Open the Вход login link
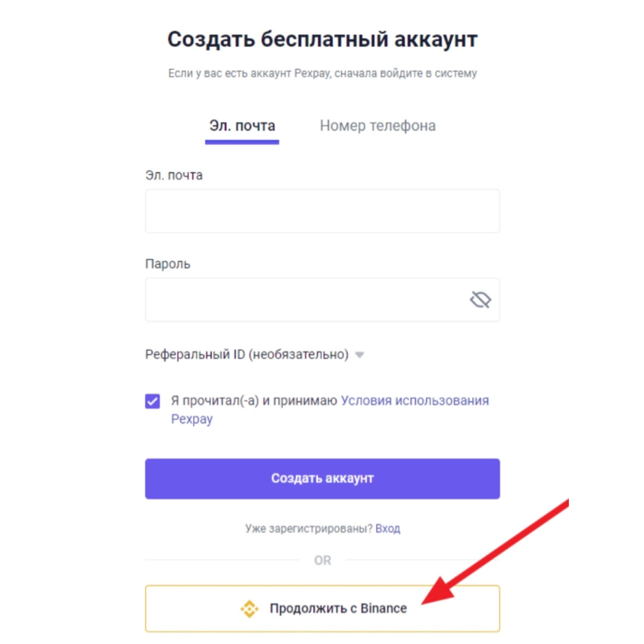 388,528
